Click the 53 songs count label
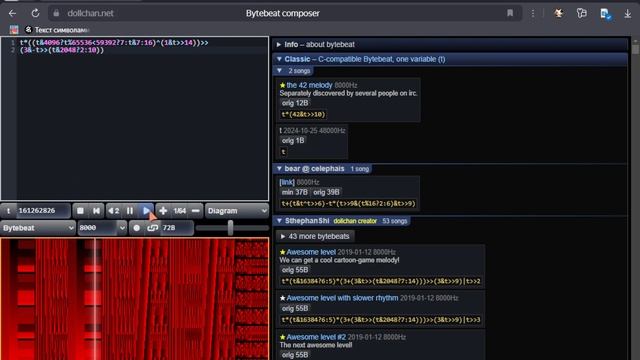 (395, 221)
